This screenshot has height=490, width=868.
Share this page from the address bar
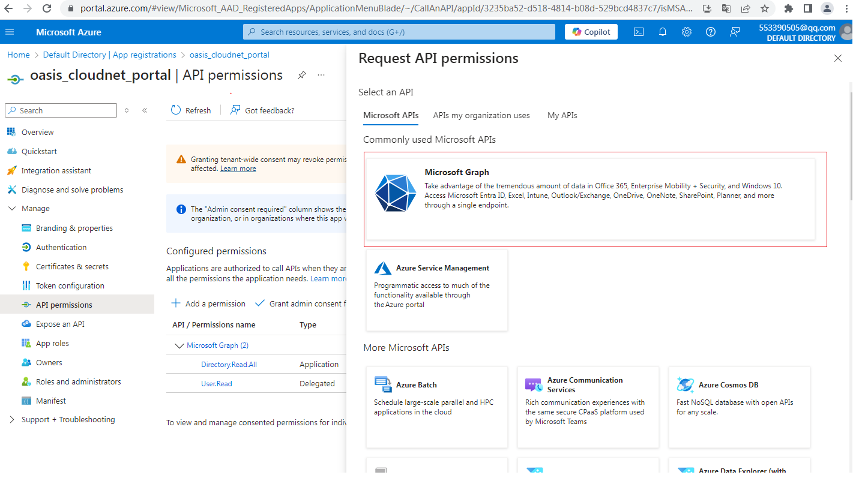coord(745,8)
